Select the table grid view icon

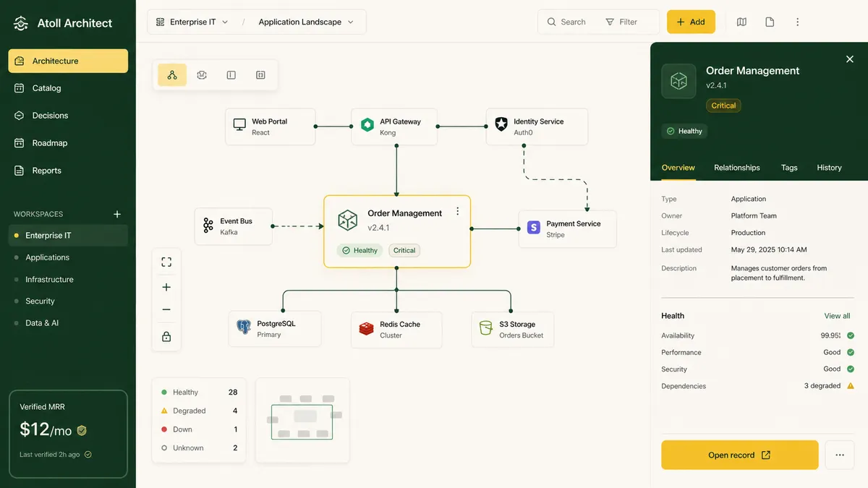click(260, 75)
